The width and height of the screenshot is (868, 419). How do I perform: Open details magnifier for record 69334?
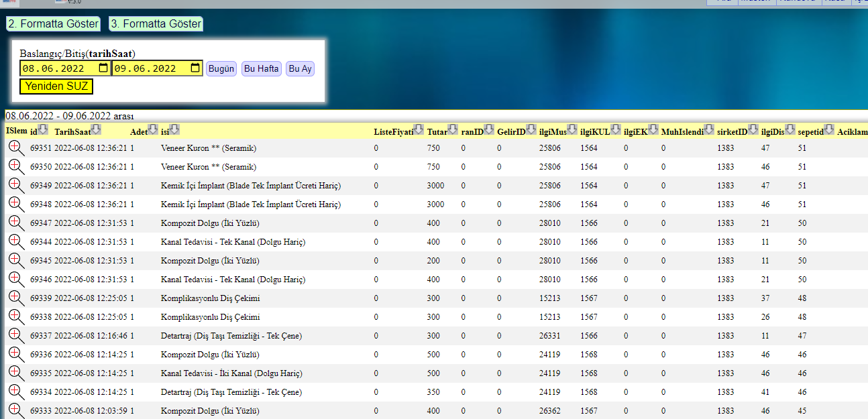(x=15, y=391)
